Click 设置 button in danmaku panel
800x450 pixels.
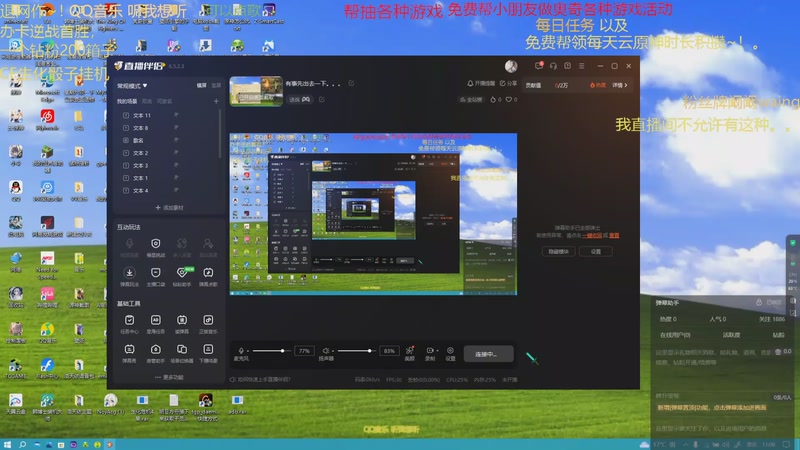coord(596,252)
